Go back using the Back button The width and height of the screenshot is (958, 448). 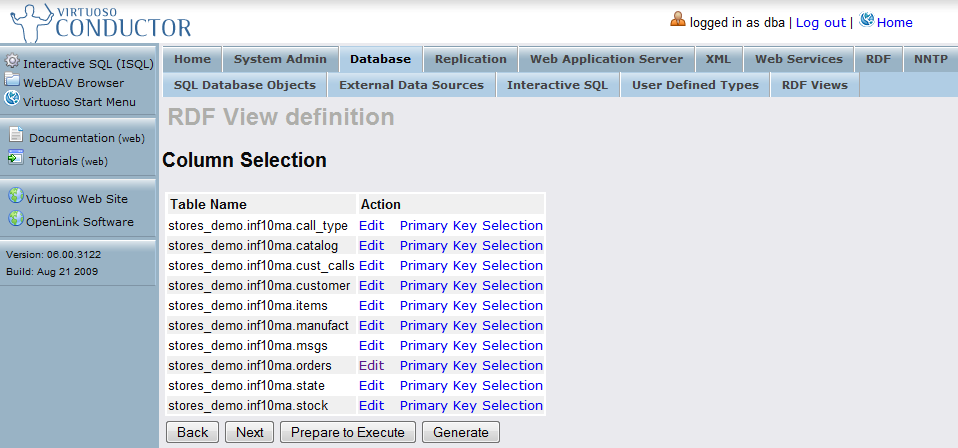click(x=193, y=432)
